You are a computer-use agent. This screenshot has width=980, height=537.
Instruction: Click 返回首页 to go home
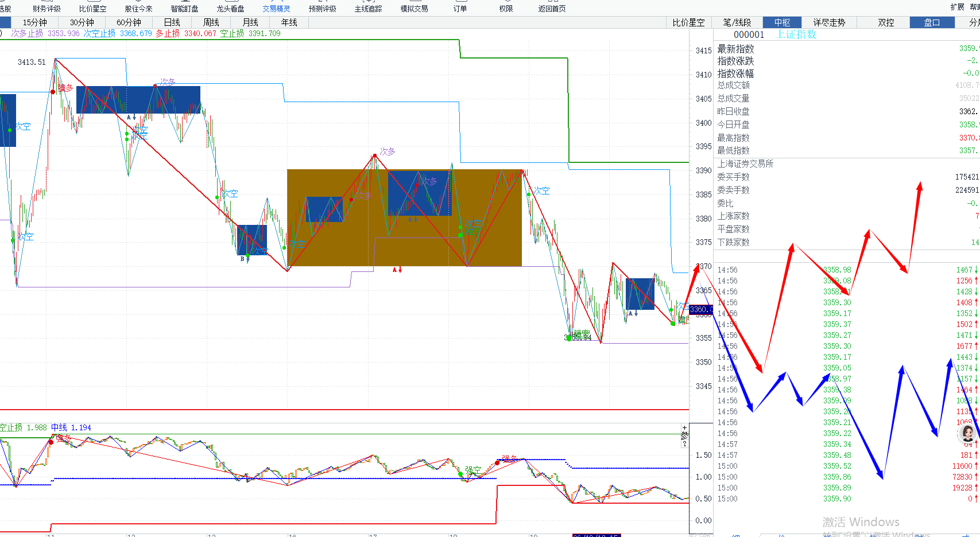click(x=552, y=9)
